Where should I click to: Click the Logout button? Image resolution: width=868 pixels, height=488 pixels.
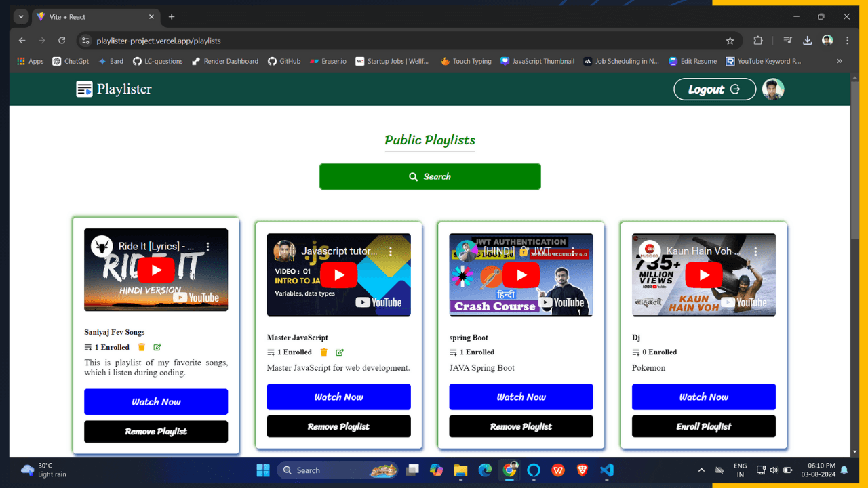pyautogui.click(x=714, y=89)
